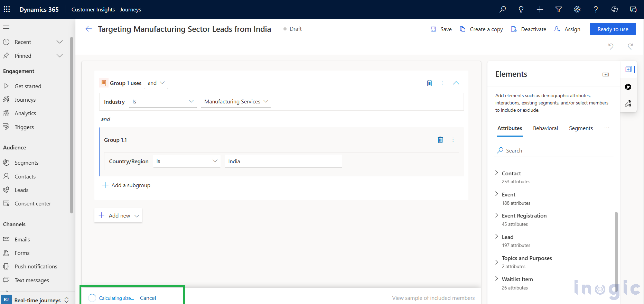
Task: Expand the Event Registration attributes group
Action: (496, 215)
